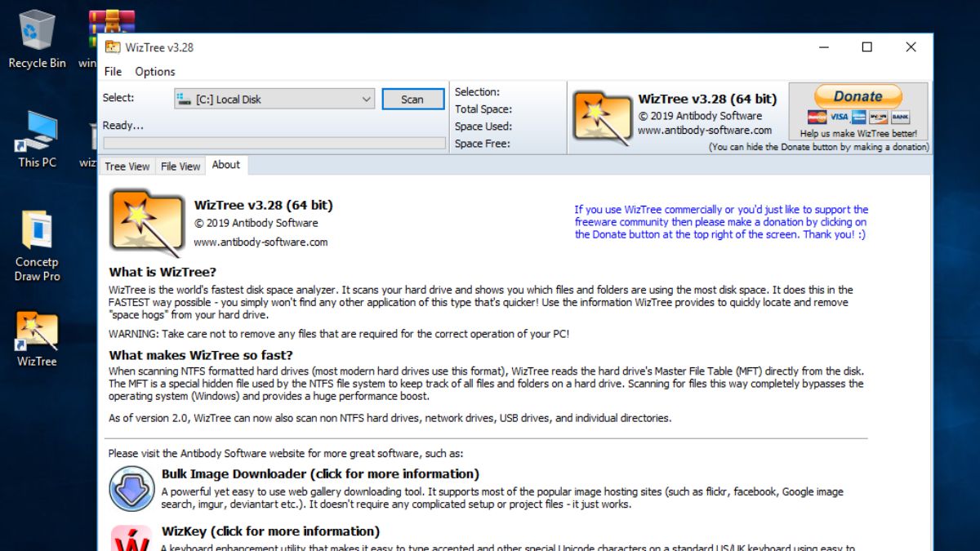Click the "What makes WizTree so fast?" heading

coord(201,355)
